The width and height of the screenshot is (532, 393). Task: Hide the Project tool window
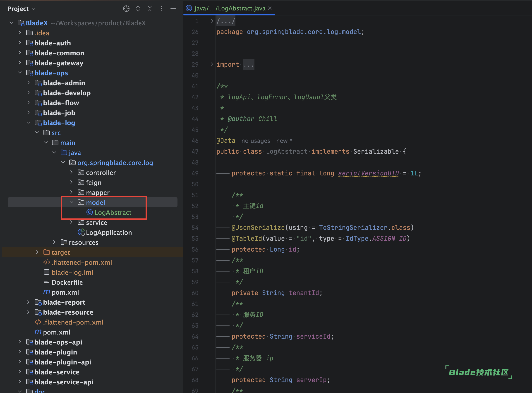pyautogui.click(x=173, y=9)
